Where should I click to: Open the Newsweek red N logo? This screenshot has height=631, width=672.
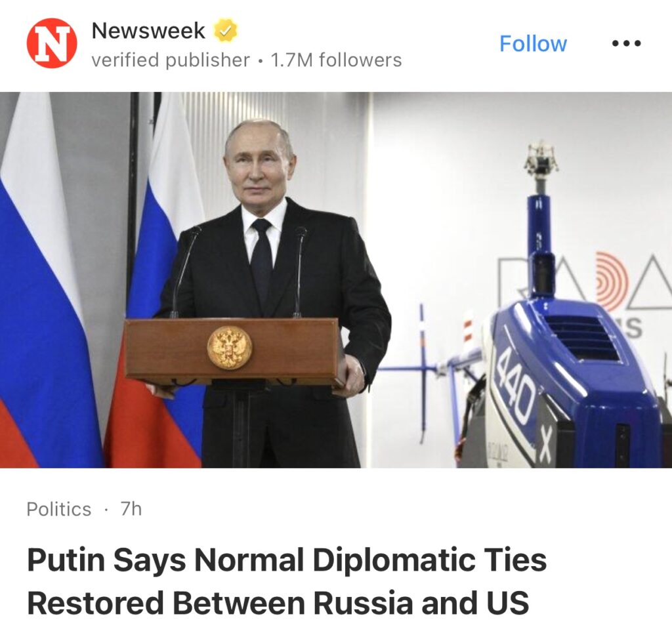point(52,43)
